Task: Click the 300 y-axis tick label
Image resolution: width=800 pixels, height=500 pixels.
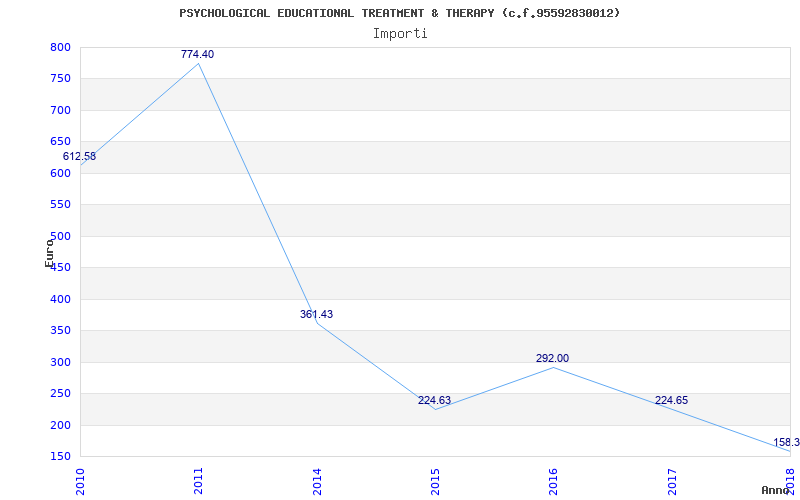Action: [x=60, y=362]
